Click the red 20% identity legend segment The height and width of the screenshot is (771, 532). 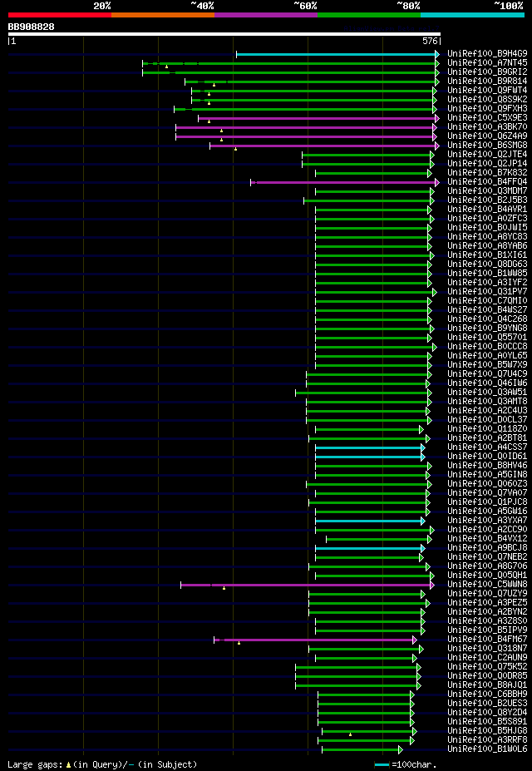point(60,15)
